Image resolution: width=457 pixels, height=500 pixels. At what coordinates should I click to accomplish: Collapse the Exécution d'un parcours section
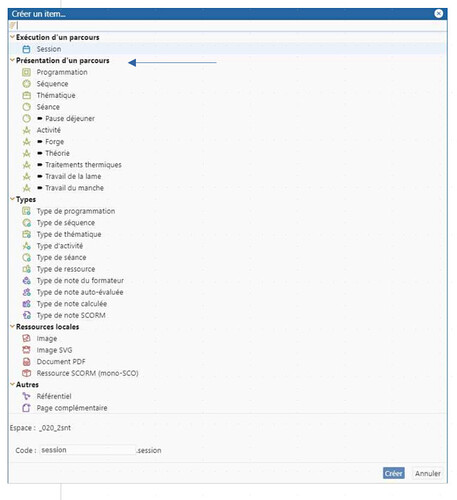[12, 37]
